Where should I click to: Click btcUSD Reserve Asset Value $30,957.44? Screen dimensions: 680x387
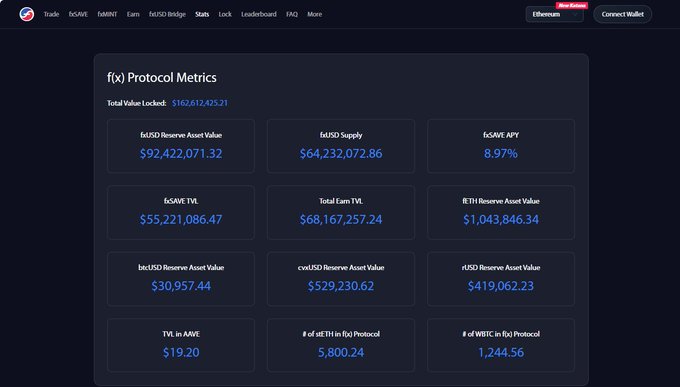181,286
